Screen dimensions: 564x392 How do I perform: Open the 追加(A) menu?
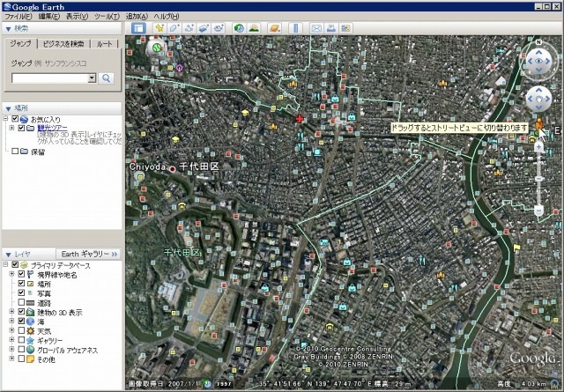137,17
